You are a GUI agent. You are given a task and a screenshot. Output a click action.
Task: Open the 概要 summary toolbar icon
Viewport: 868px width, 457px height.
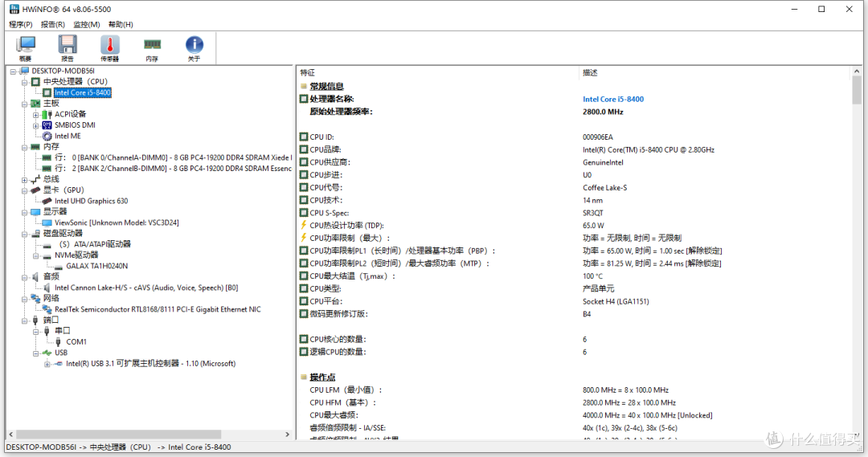pos(26,47)
